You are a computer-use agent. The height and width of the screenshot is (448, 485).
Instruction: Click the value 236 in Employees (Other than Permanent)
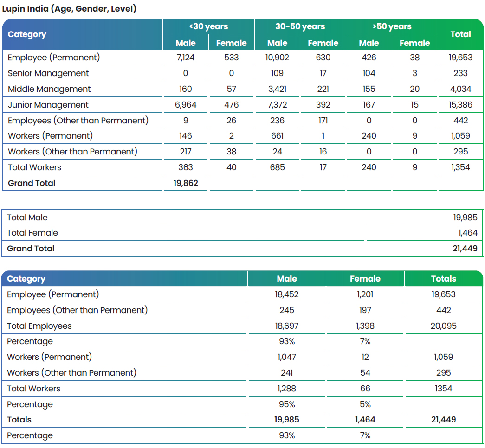[277, 121]
